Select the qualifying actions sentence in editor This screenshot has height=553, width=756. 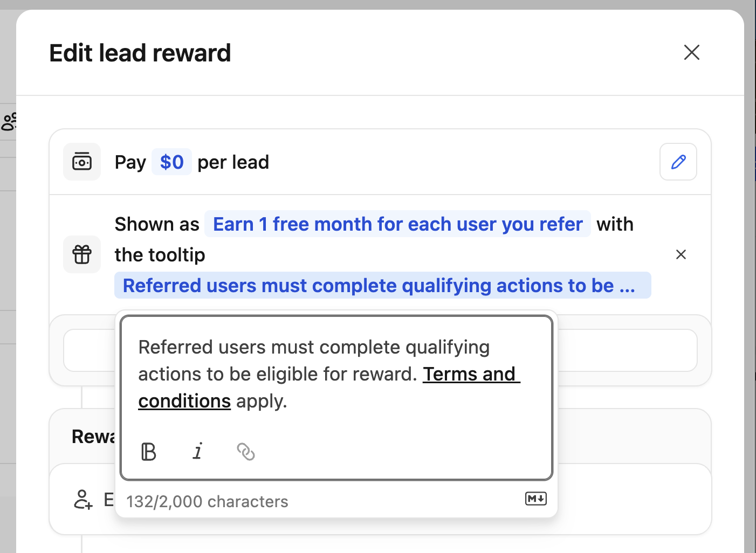(x=314, y=347)
